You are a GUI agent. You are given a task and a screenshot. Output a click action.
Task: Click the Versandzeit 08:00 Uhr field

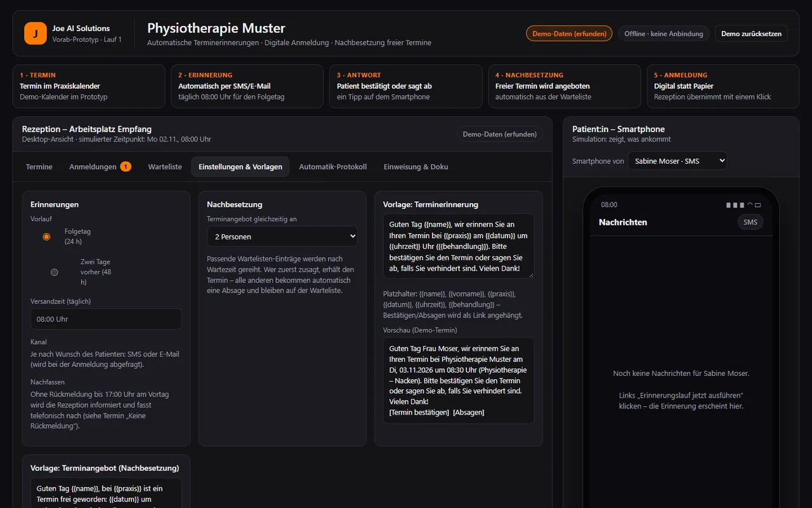click(x=106, y=319)
